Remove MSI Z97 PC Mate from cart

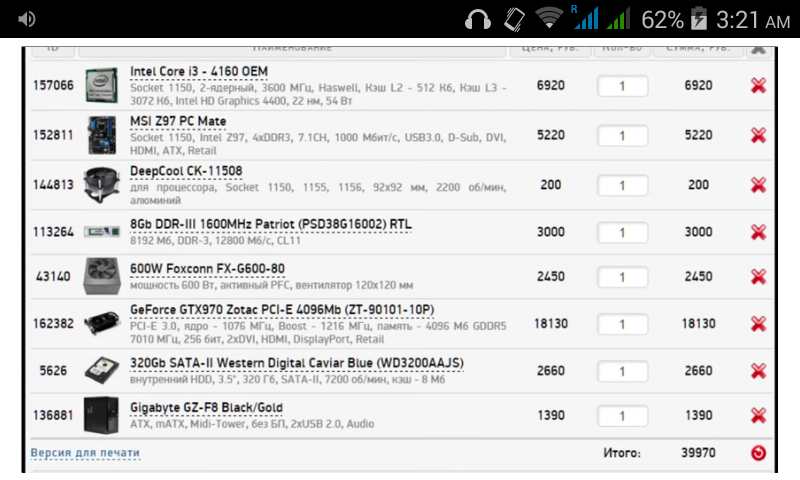coord(758,135)
